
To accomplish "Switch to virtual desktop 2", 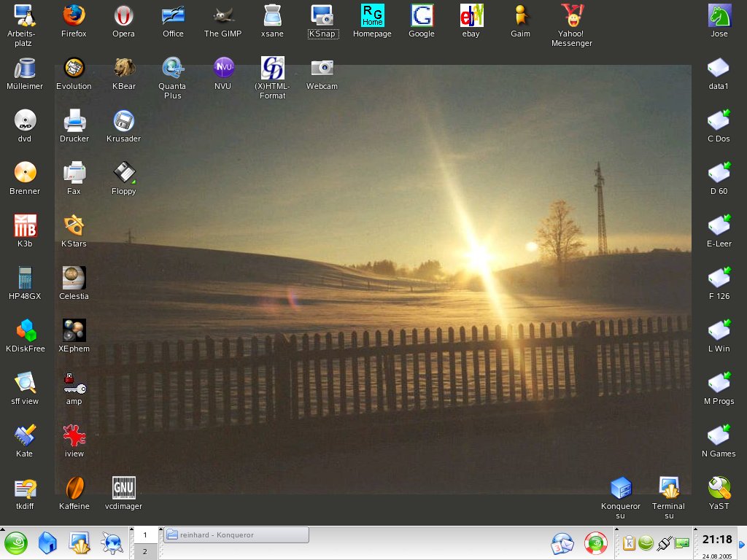I will pyautogui.click(x=144, y=552).
